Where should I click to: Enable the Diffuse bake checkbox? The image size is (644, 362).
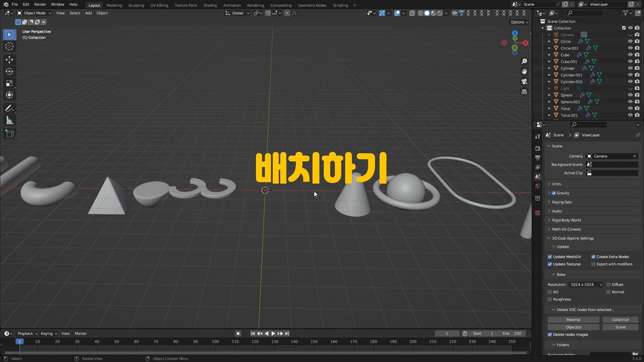pyautogui.click(x=608, y=285)
